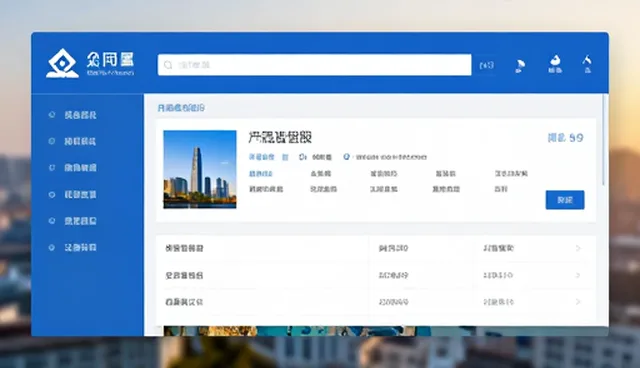Focus the white search input field

[314, 65]
